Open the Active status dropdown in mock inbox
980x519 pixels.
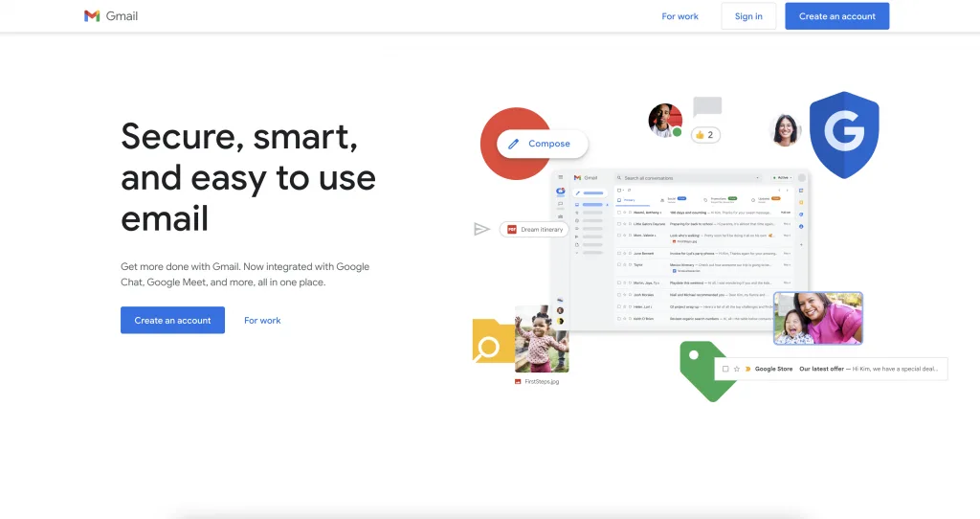point(783,177)
